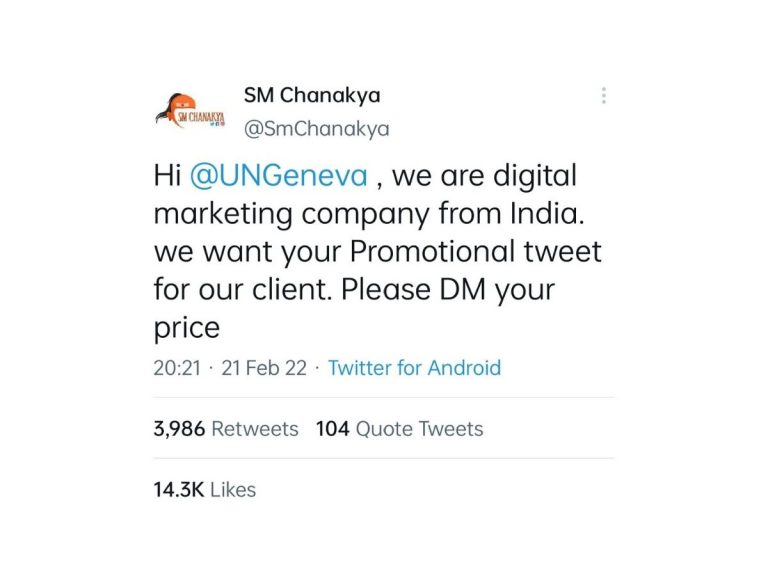This screenshot has height=576, width=768.
Task: Click the Twitter for Android source link
Action: 414,368
